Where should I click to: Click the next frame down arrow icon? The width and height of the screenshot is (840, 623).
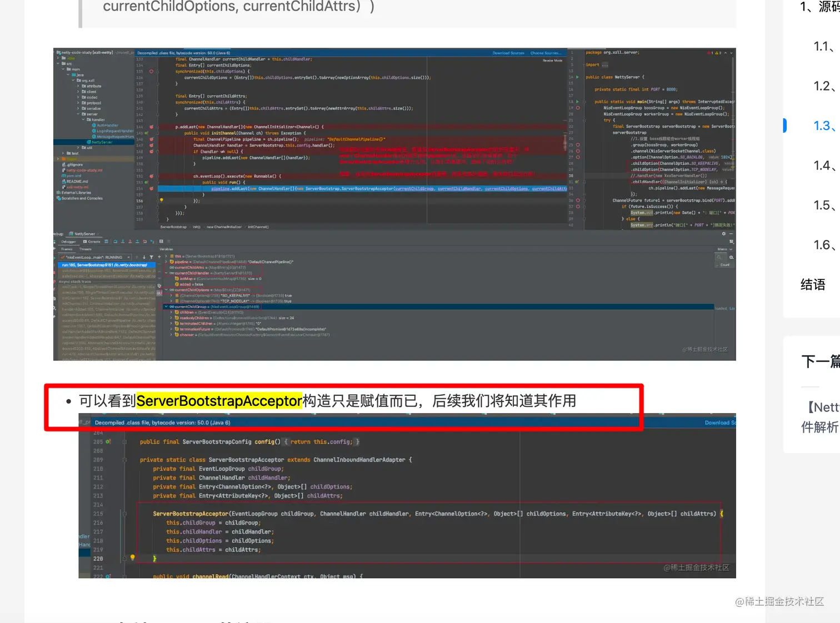tap(144, 257)
